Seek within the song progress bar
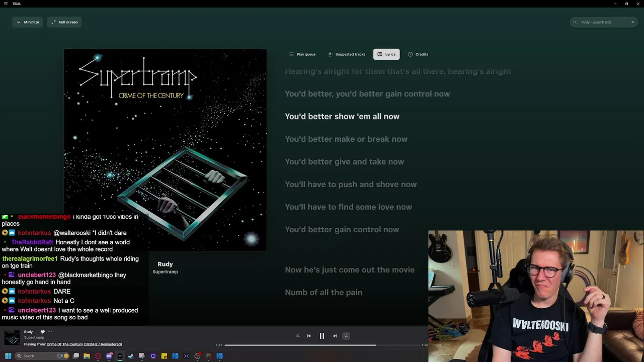 point(323,345)
